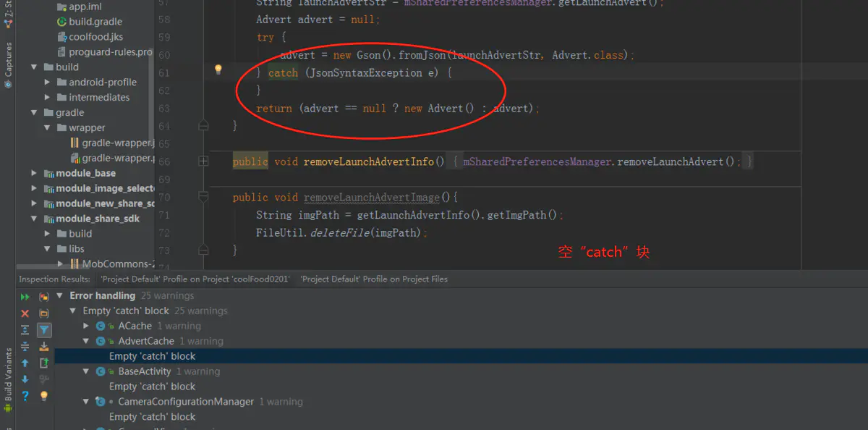The width and height of the screenshot is (868, 430).
Task: Expand all inspection result nodes
Action: pyautogui.click(x=25, y=329)
